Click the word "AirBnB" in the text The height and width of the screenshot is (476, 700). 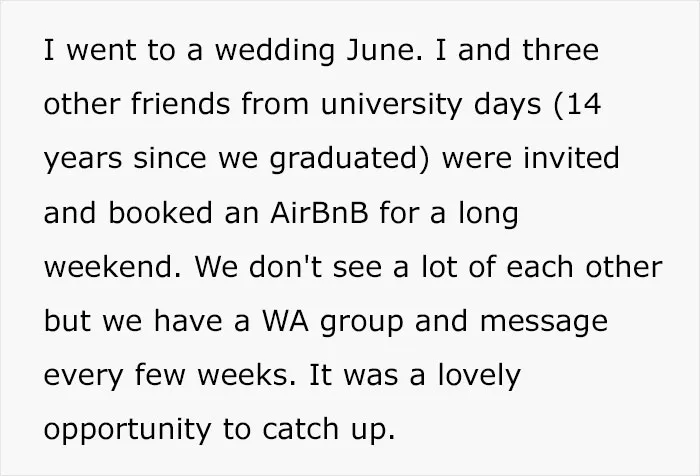tap(319, 213)
